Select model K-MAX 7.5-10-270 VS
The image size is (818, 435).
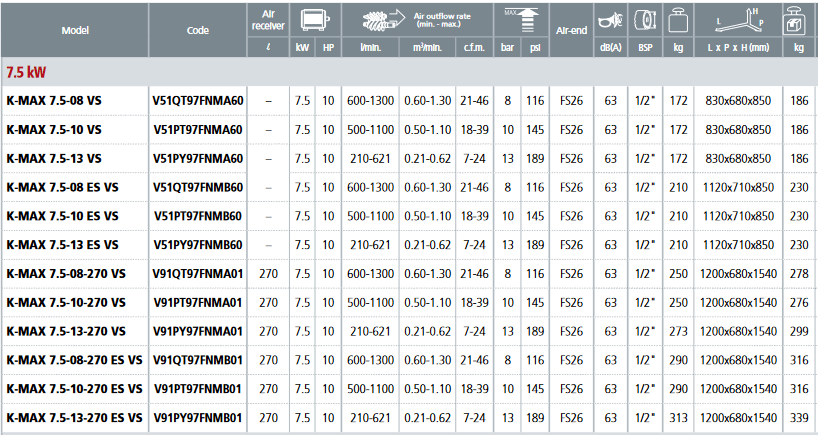pos(66,303)
